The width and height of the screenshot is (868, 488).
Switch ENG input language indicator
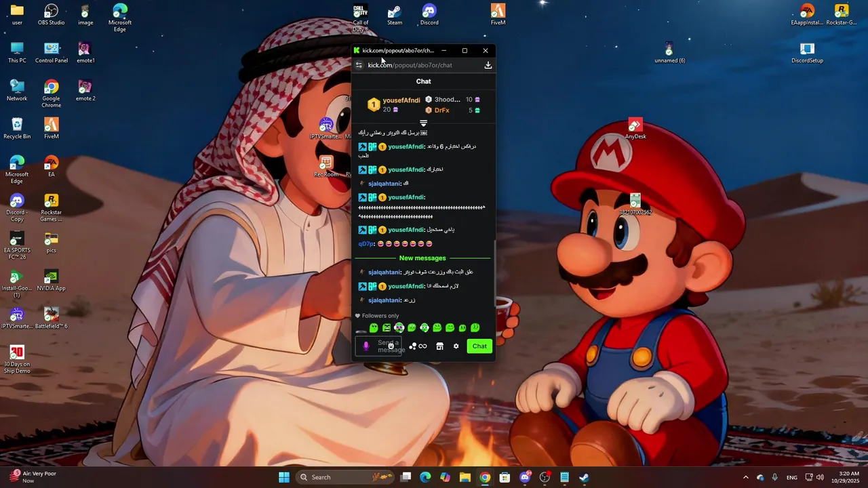point(791,477)
